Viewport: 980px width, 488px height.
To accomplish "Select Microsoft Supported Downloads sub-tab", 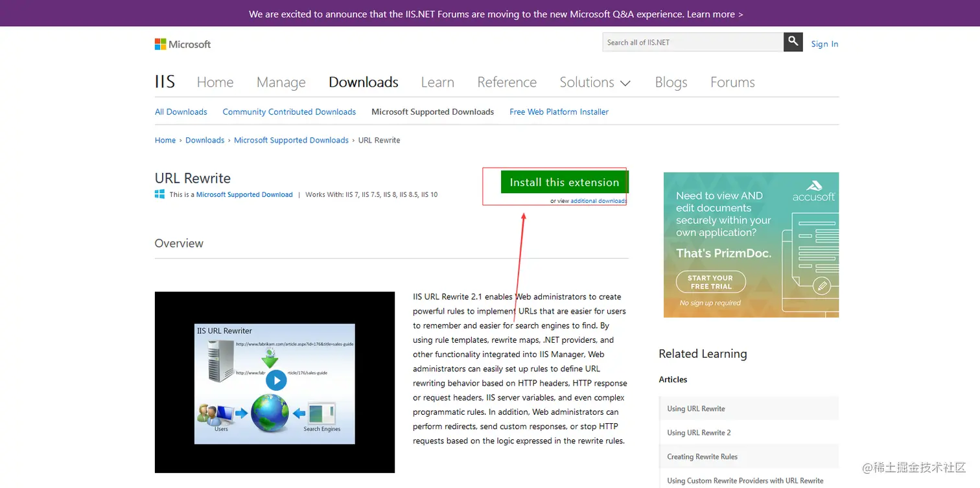I will click(x=432, y=111).
